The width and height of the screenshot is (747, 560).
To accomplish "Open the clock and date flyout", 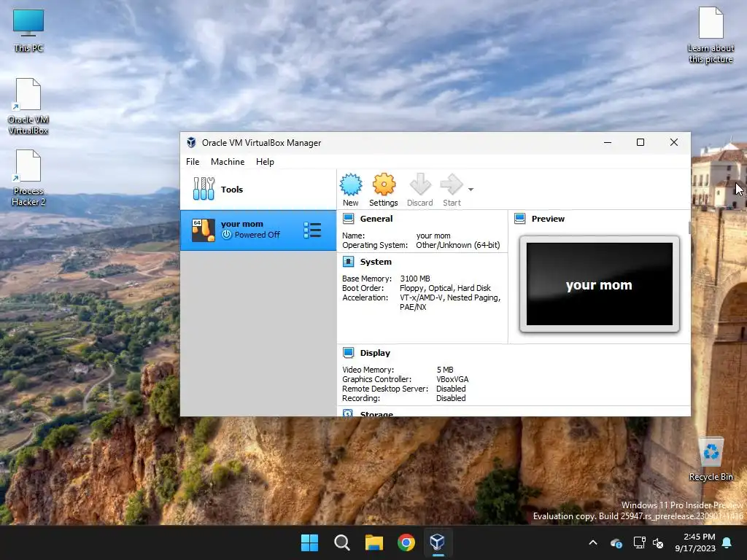I will click(x=695, y=542).
